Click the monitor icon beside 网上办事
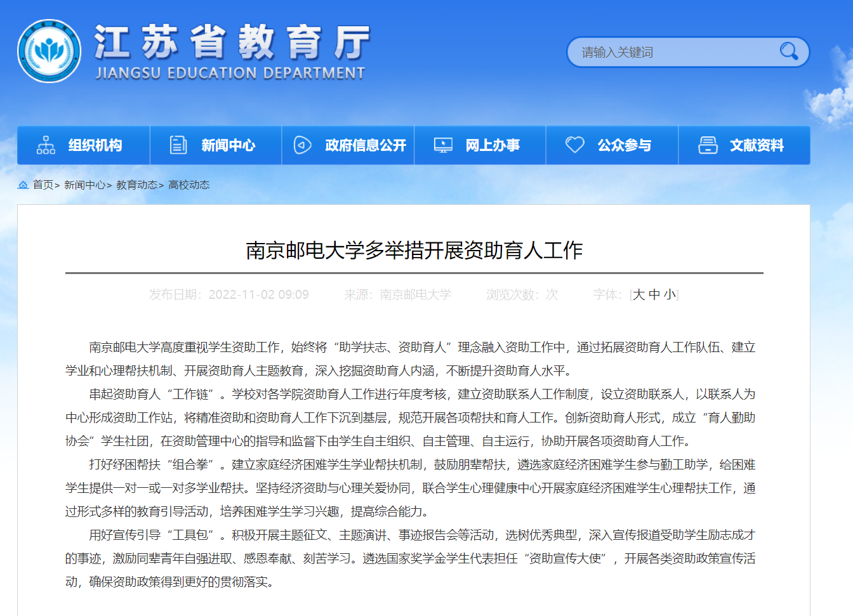This screenshot has height=616, width=853. [x=443, y=145]
